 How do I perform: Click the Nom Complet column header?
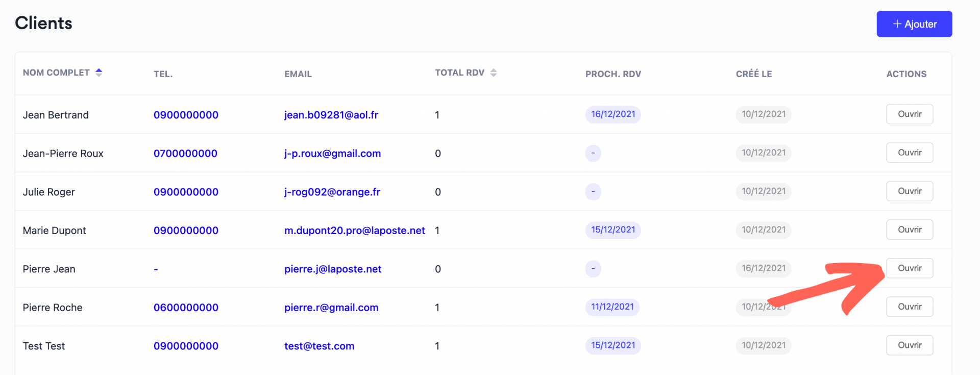[56, 73]
